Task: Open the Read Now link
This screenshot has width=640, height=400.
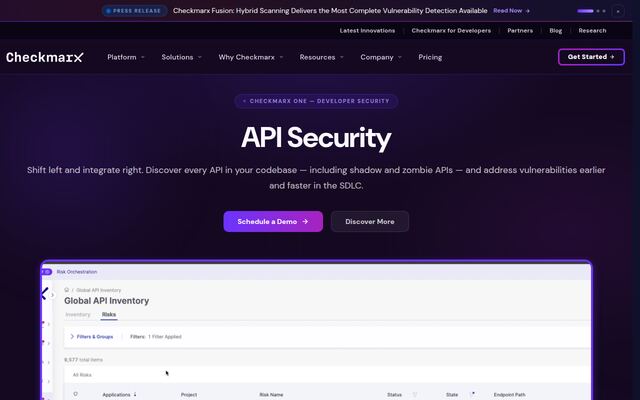Action: pos(511,11)
